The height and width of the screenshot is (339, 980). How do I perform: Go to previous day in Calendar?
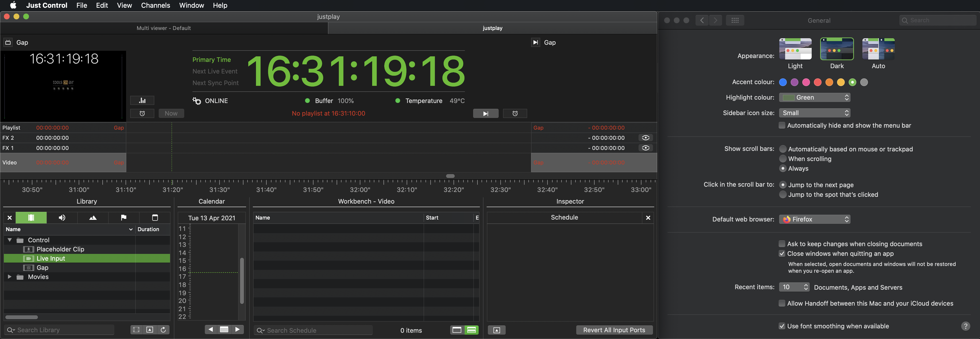tap(211, 330)
